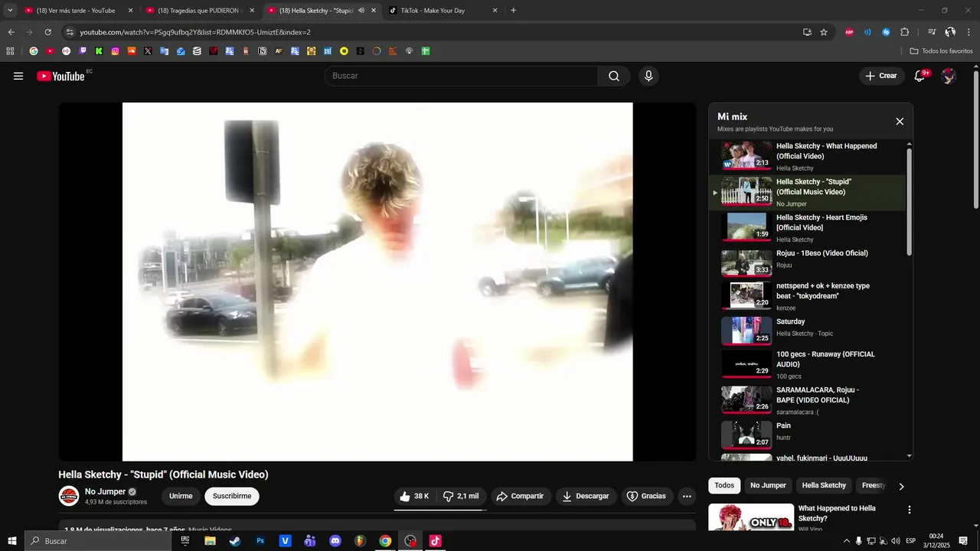980x551 pixels.
Task: Click the Gracias thanks button
Action: [647, 496]
